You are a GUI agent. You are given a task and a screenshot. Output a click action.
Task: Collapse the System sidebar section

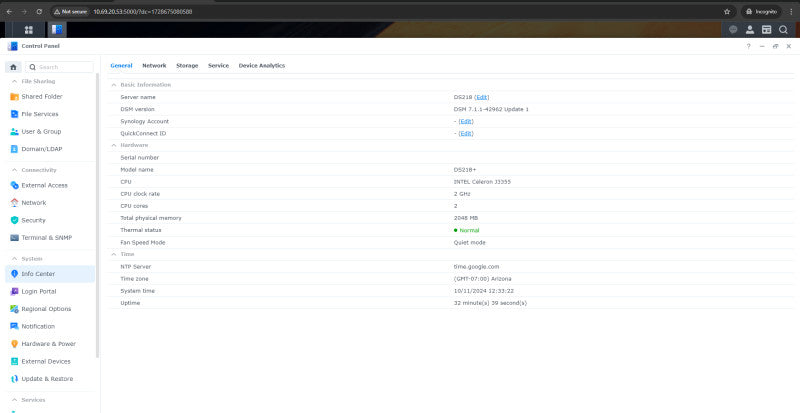[x=14, y=259]
